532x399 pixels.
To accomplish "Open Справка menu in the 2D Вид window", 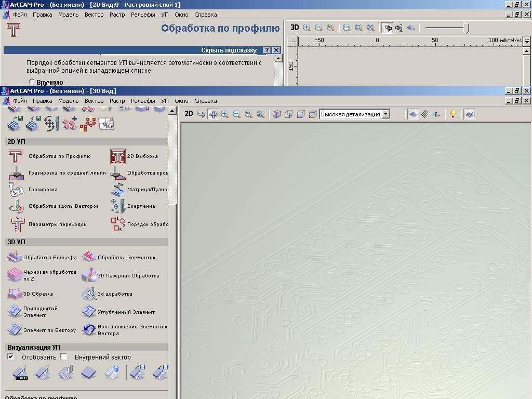I will pyautogui.click(x=206, y=15).
